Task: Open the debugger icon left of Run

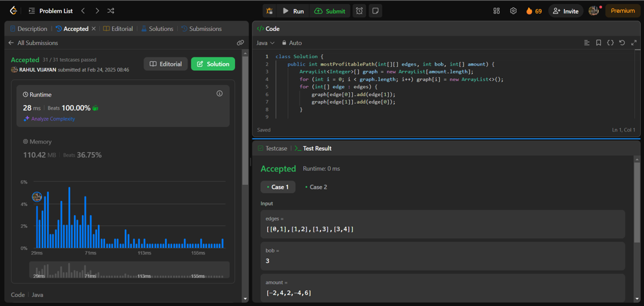Action: (x=269, y=11)
